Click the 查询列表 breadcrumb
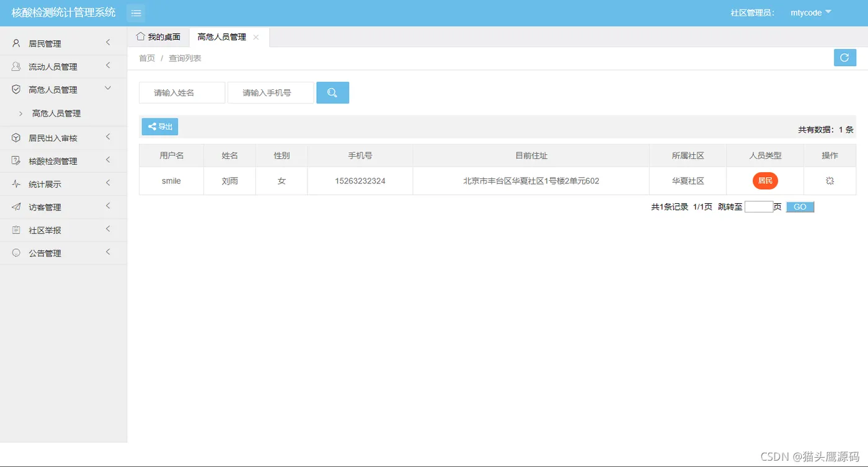868x467 pixels. 185,58
